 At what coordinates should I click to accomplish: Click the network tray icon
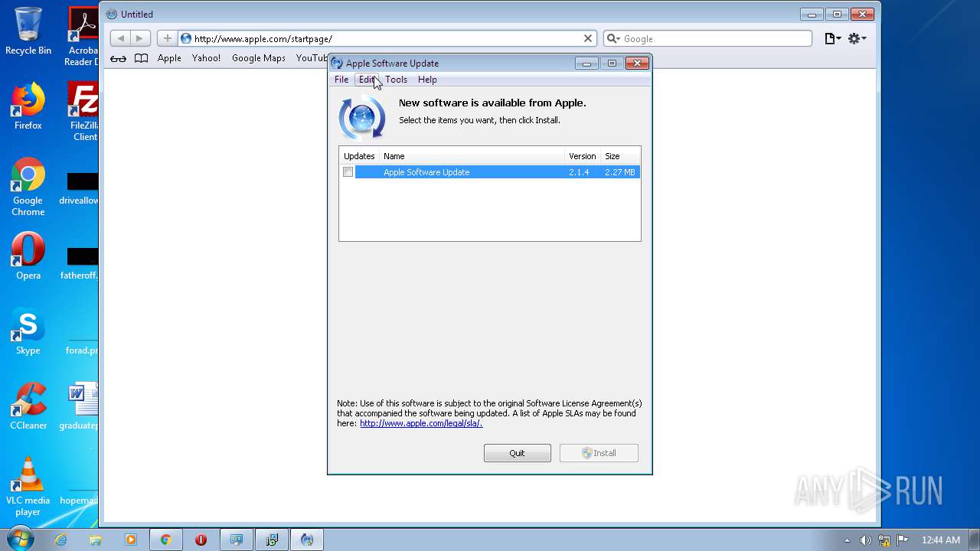tap(884, 540)
